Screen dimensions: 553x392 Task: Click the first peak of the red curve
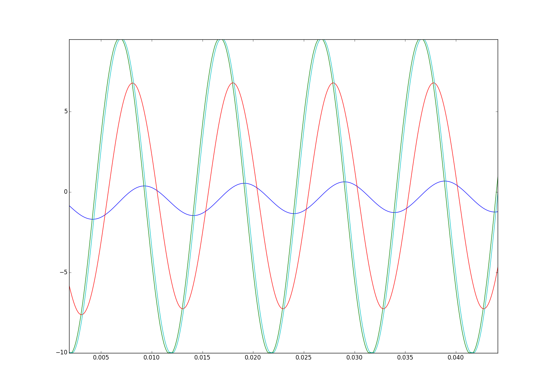133,83
